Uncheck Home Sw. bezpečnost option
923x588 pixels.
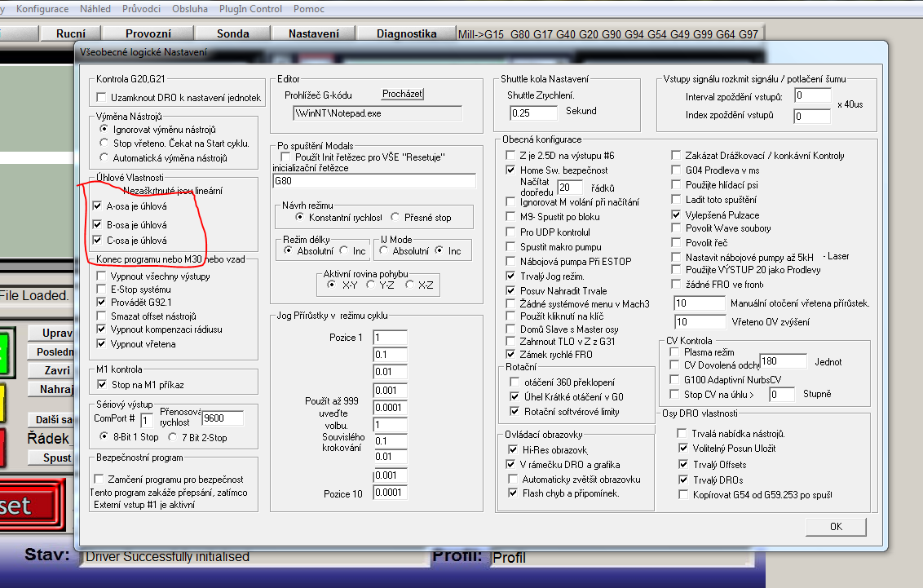(x=510, y=170)
